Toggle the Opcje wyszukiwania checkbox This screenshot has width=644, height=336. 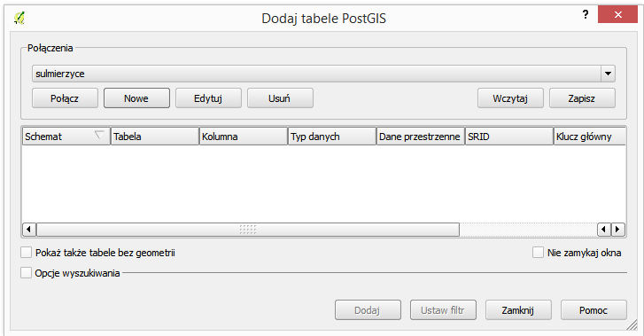click(26, 272)
